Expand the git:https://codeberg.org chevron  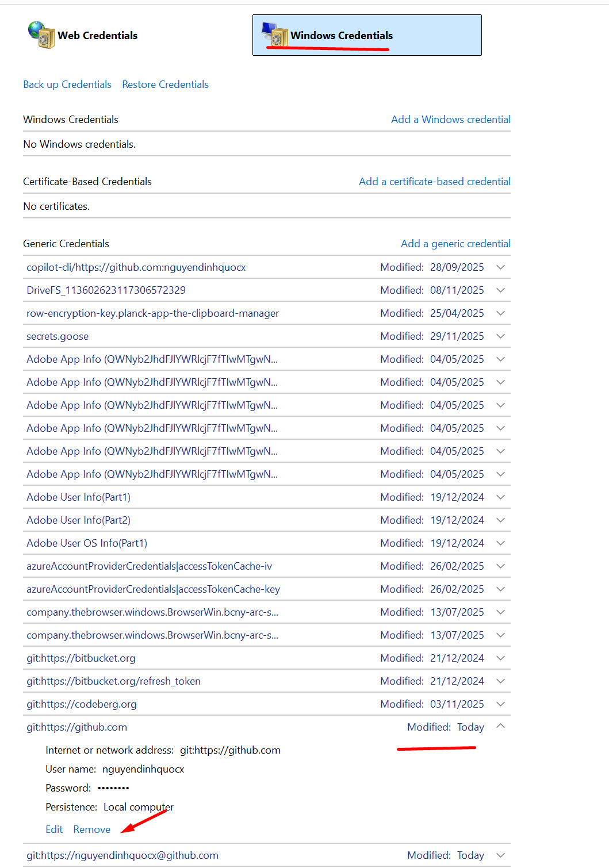point(500,704)
